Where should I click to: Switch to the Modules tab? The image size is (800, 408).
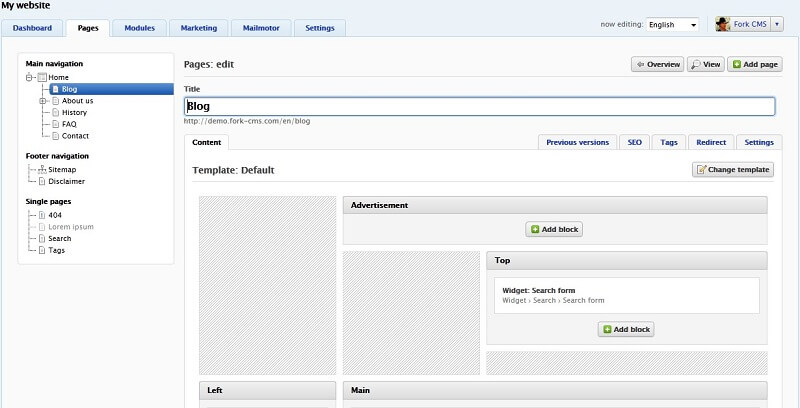(x=139, y=28)
